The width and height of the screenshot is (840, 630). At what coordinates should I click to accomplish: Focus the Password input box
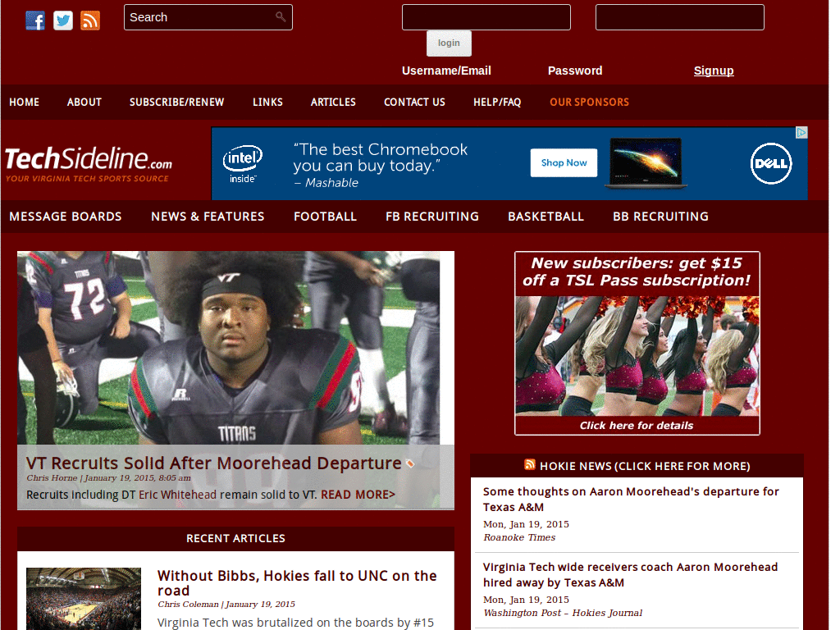click(680, 17)
